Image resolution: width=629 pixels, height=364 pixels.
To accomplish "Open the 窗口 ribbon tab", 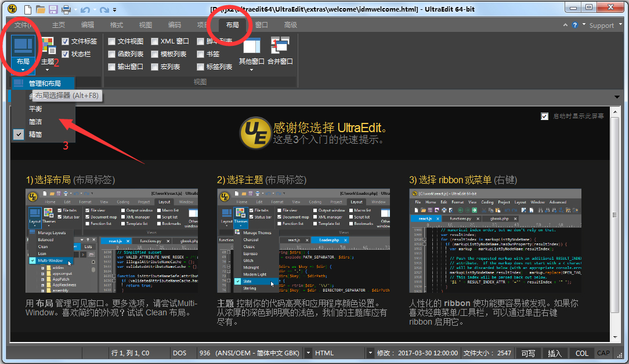I will click(x=262, y=25).
